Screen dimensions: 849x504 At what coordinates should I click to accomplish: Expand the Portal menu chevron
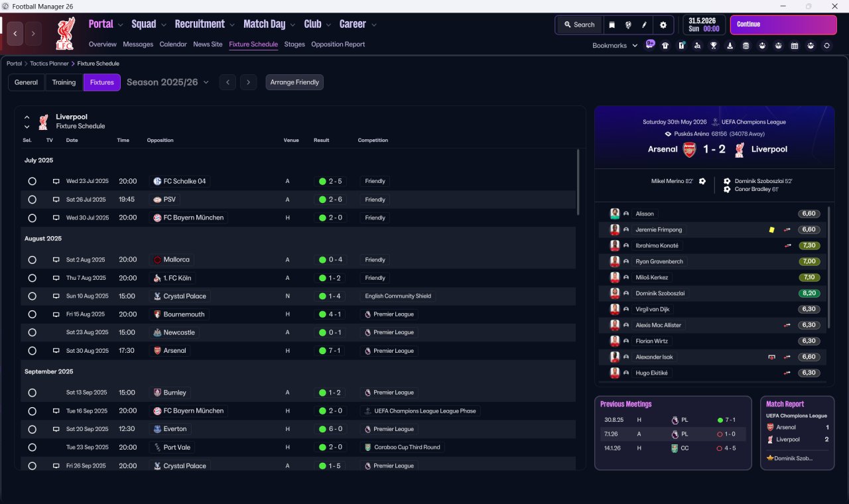[x=120, y=25]
